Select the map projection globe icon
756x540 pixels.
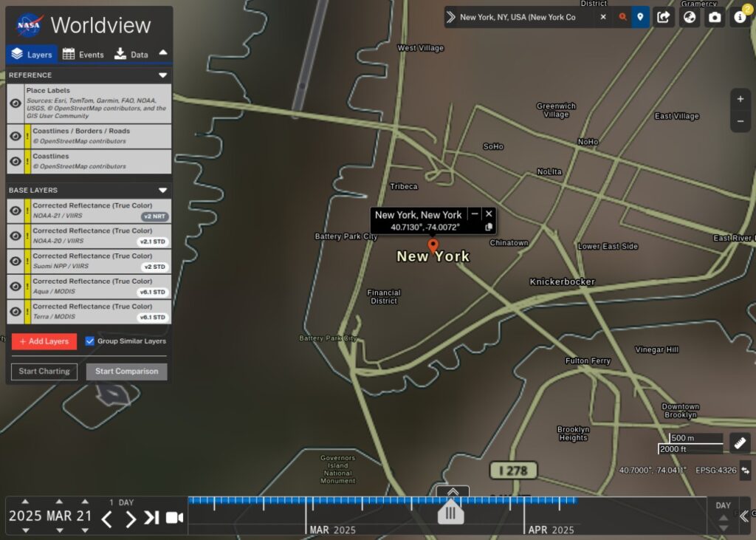pyautogui.click(x=689, y=16)
